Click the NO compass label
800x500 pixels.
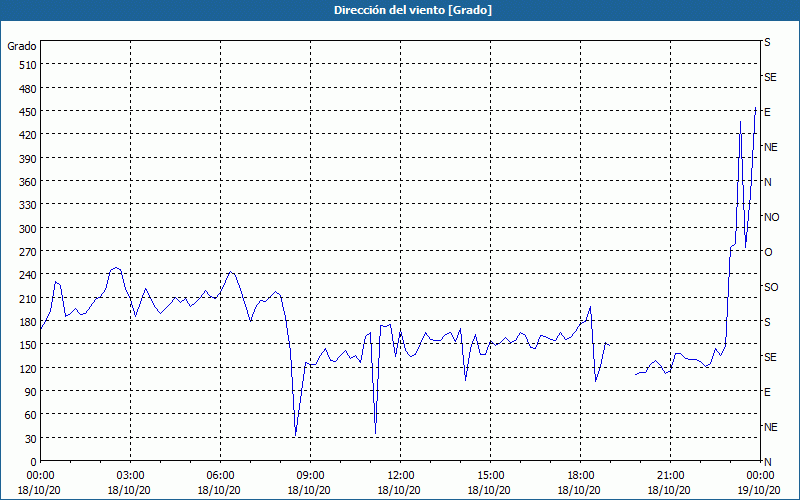(771, 217)
